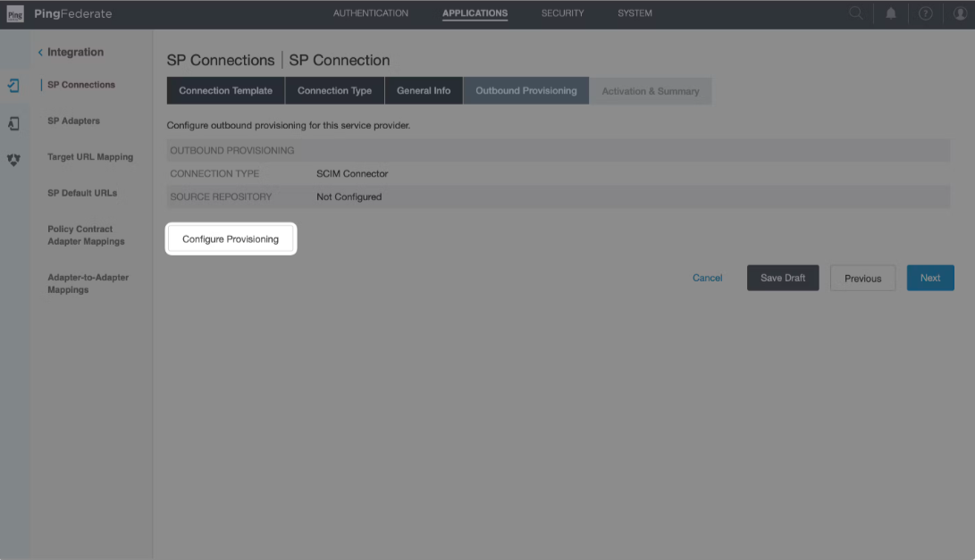The width and height of the screenshot is (975, 560).
Task: Go back using the Integration chevron
Action: [40, 52]
